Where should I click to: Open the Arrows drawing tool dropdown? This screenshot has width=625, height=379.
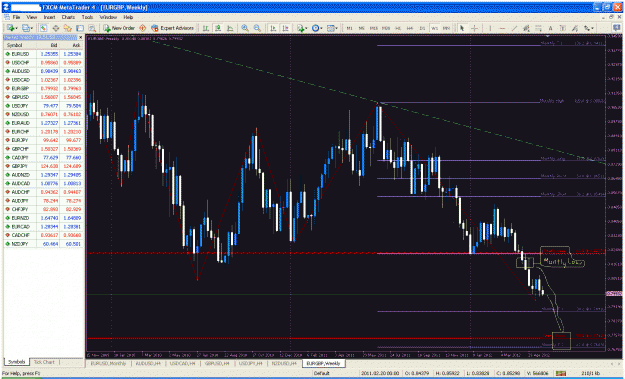tap(589, 28)
